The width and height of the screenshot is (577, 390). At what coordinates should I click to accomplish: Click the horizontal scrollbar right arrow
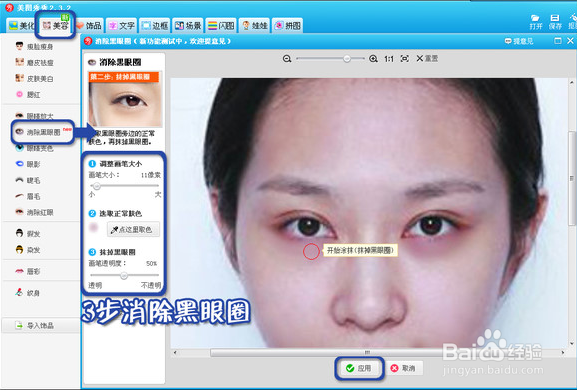click(x=563, y=352)
